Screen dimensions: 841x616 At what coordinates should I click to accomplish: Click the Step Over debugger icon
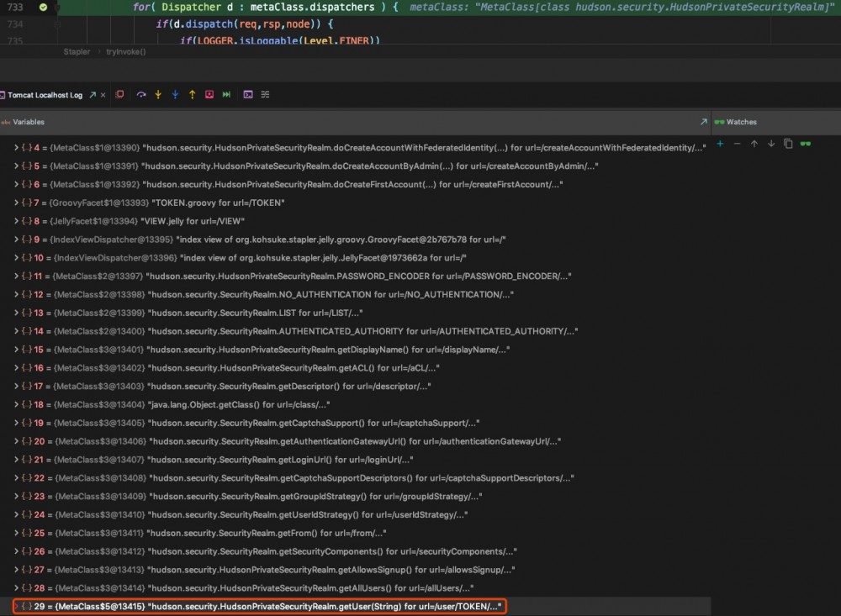click(141, 94)
